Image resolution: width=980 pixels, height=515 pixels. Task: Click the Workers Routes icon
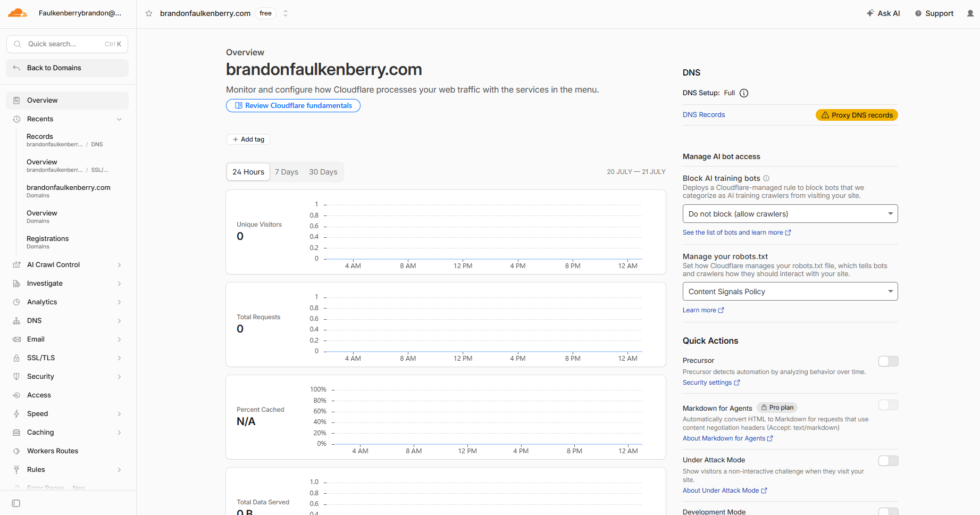coord(16,451)
